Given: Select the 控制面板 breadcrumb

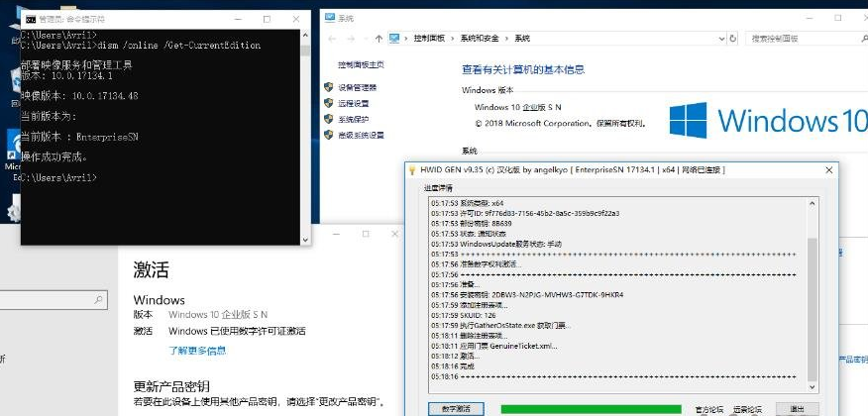Looking at the screenshot, I should click(x=429, y=39).
